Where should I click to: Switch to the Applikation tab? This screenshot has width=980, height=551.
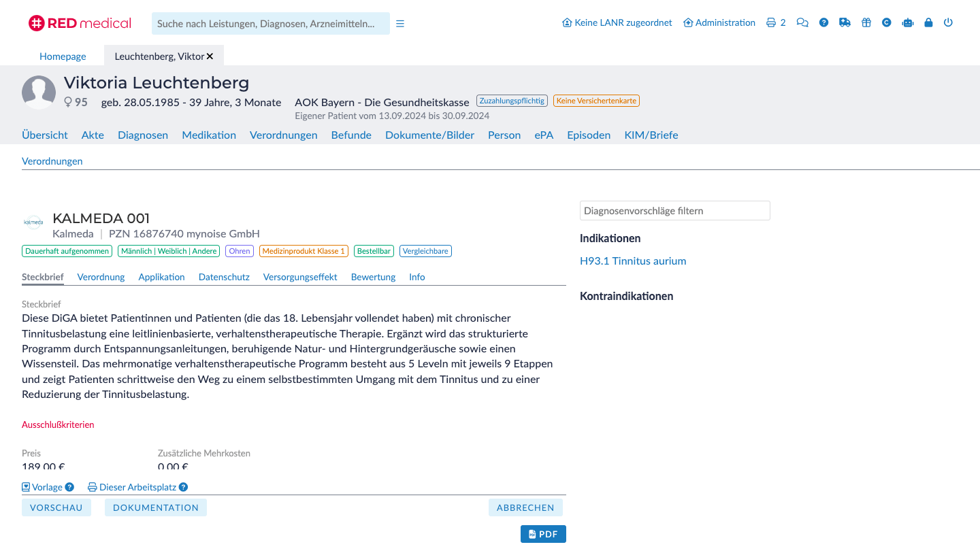pos(161,277)
